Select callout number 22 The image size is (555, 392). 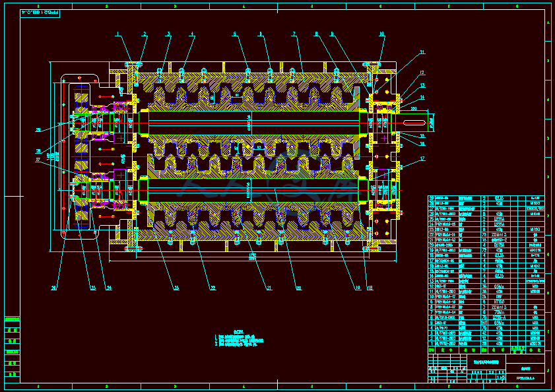(x=212, y=288)
